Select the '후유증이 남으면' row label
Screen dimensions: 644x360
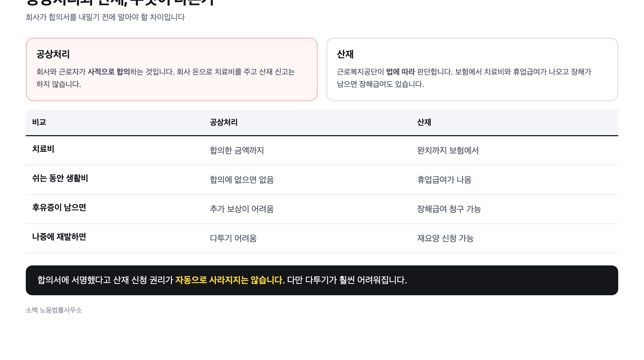(59, 207)
